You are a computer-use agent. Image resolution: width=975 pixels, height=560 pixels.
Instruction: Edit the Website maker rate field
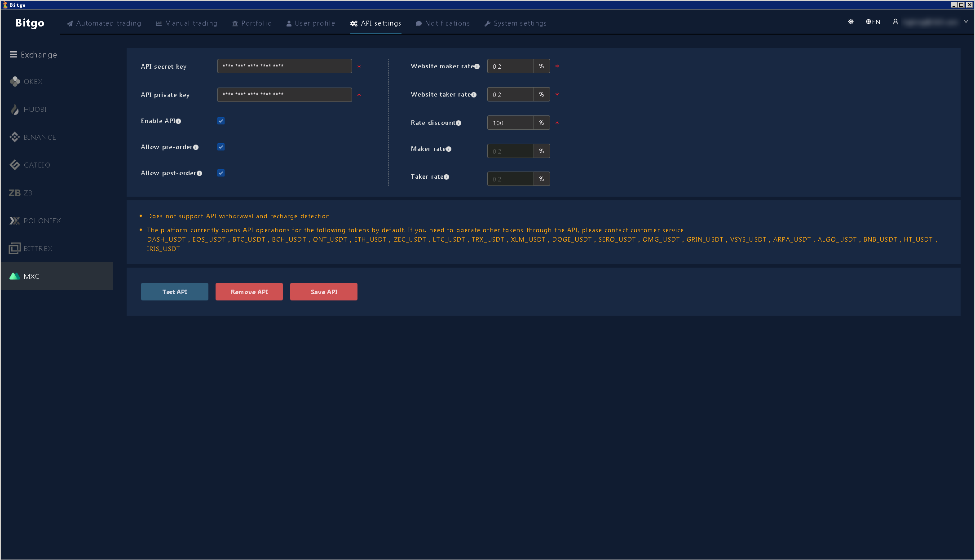tap(510, 66)
